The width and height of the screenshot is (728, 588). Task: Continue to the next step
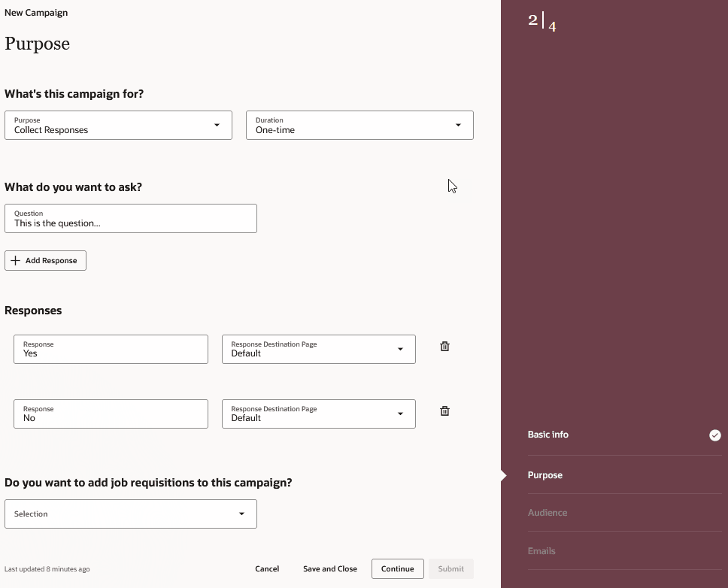[397, 568]
